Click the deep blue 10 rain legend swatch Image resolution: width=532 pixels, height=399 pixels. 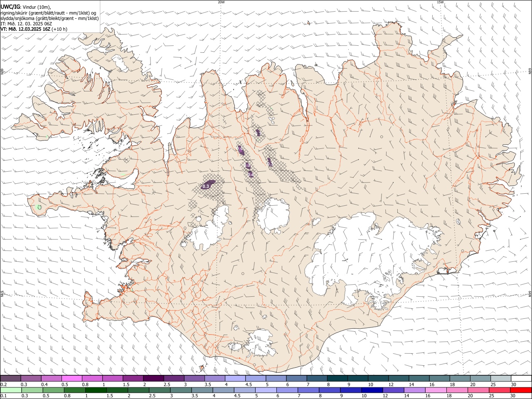point(372,390)
